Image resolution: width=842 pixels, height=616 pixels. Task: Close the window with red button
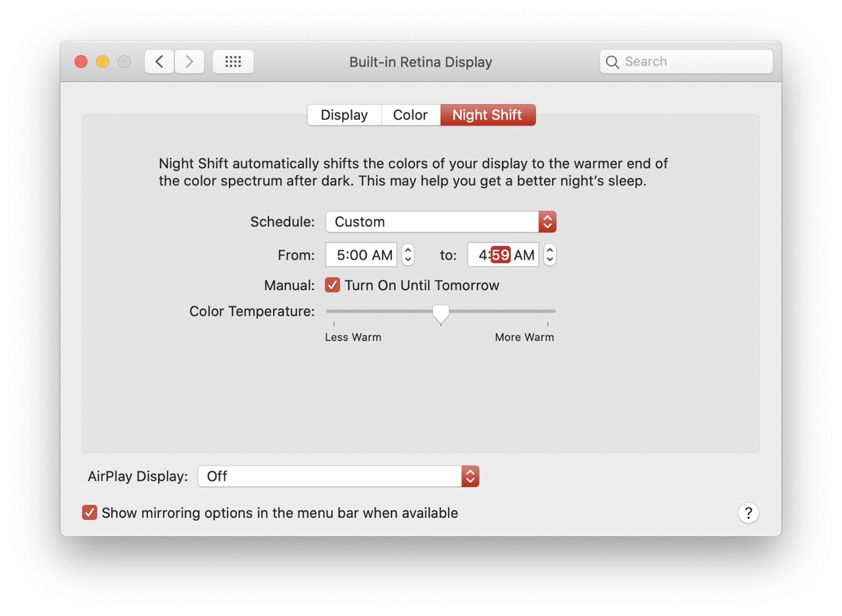point(81,62)
